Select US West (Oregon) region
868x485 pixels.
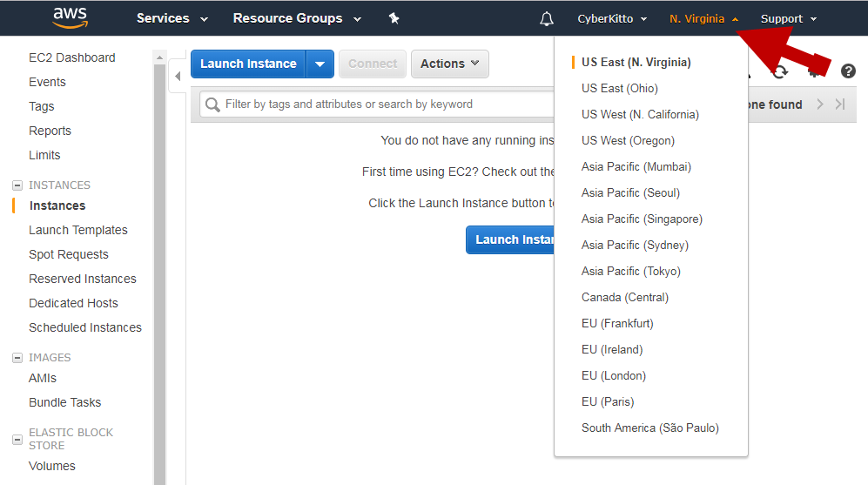pos(628,141)
